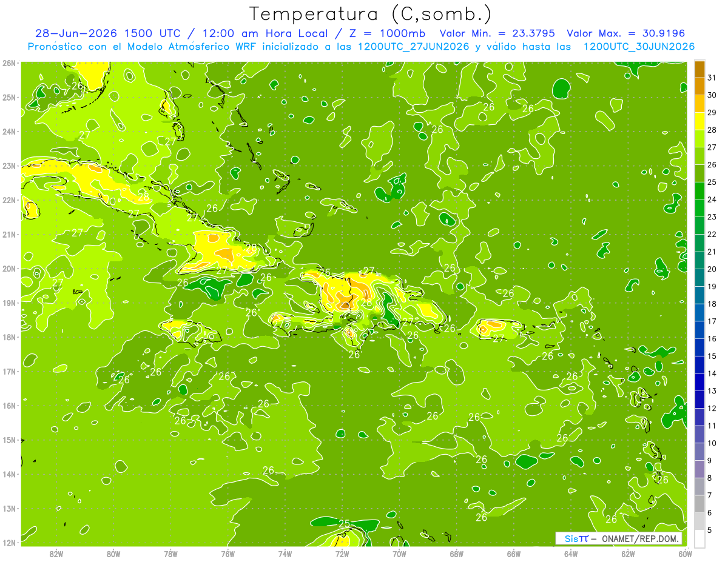
Task: Click the title "Temperatura (C,somb.)"
Action: coord(369,14)
